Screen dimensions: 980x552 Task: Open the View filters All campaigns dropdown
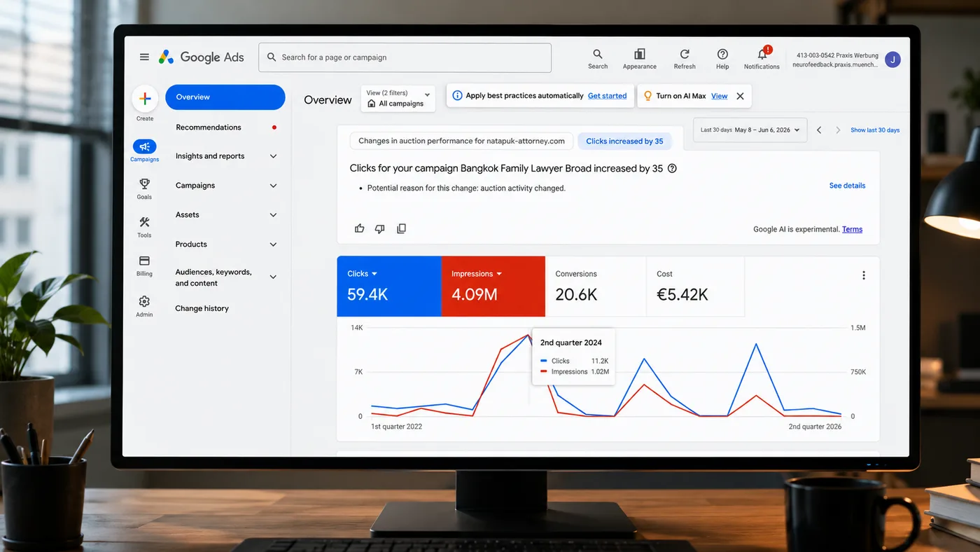point(398,98)
